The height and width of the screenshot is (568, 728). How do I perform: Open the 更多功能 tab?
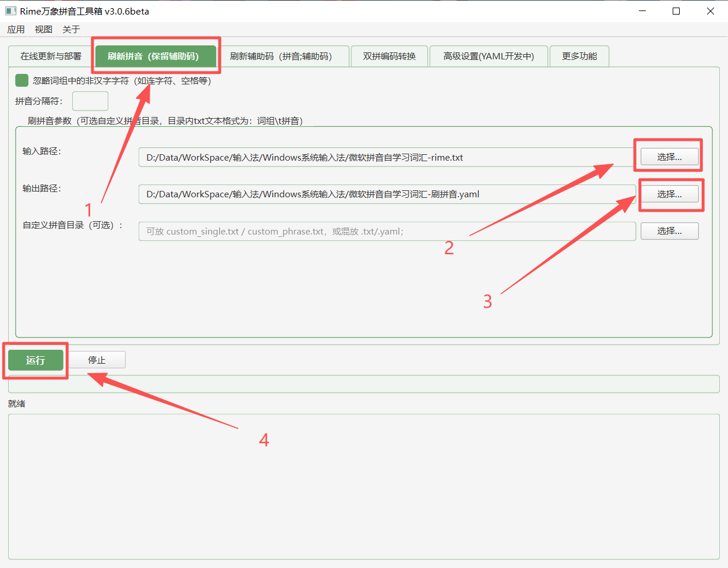(x=579, y=56)
